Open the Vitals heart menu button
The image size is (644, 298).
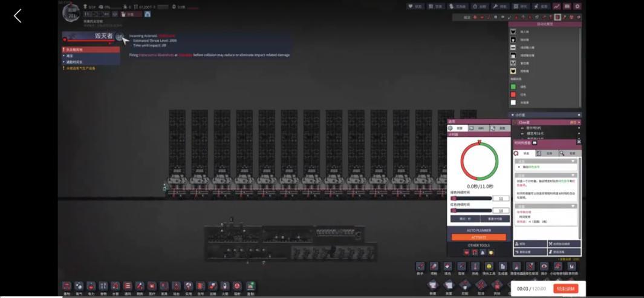415,6
